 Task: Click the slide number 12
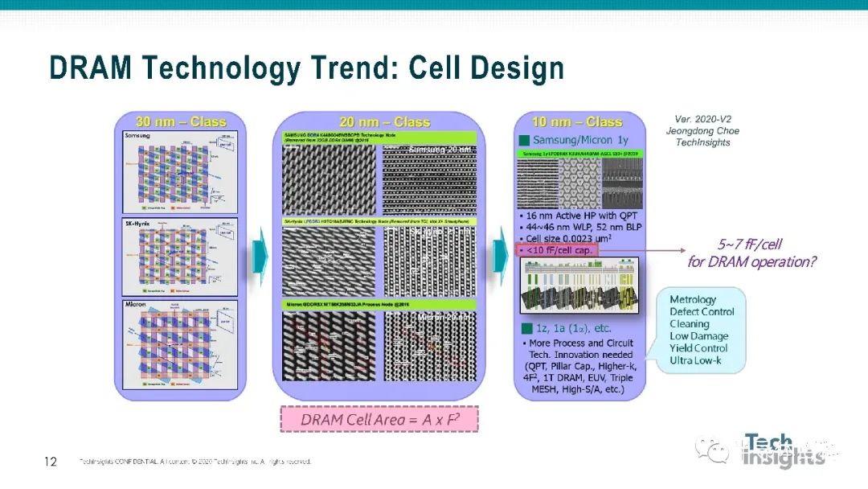click(51, 462)
